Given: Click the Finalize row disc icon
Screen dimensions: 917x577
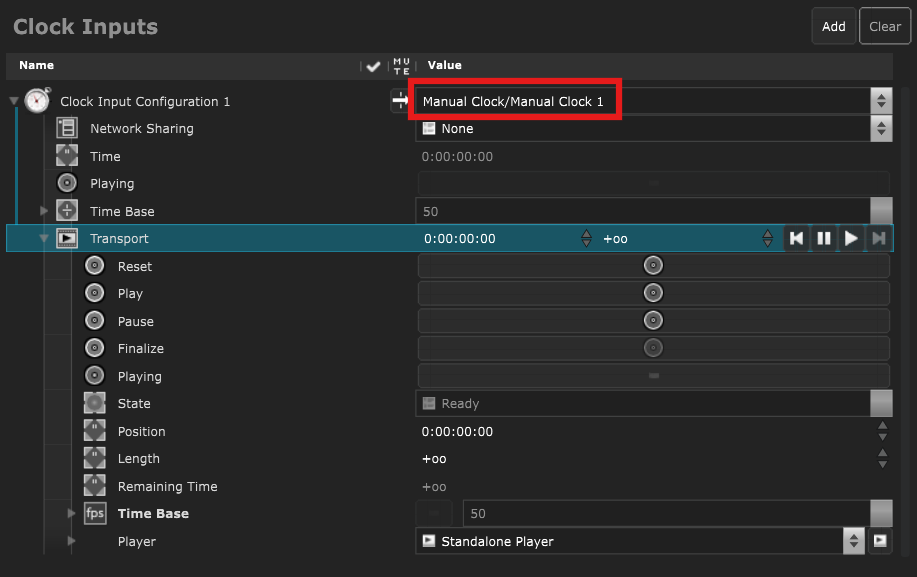Looking at the screenshot, I should [x=94, y=348].
